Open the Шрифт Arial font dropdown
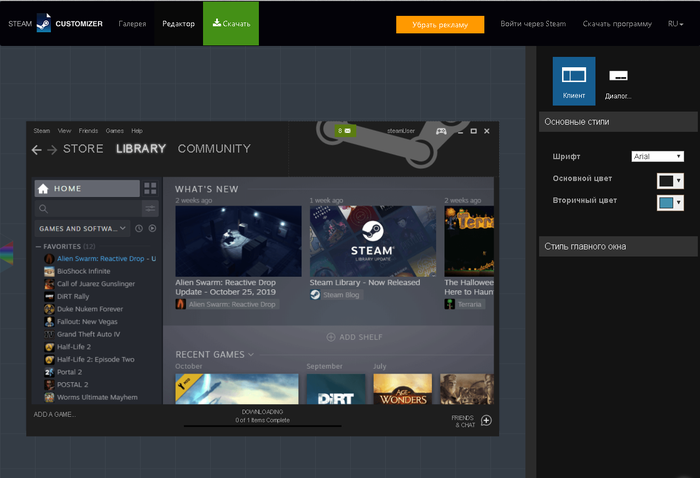 [x=657, y=156]
